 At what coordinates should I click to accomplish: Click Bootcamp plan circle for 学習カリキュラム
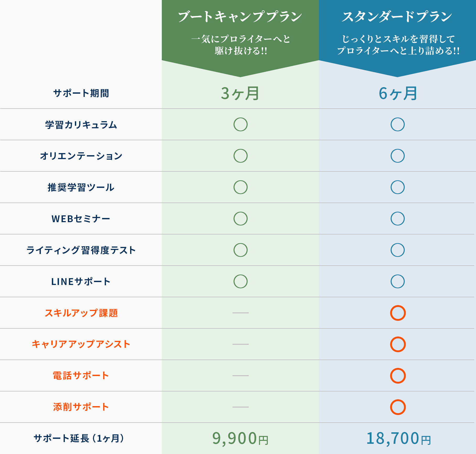pyautogui.click(x=240, y=124)
